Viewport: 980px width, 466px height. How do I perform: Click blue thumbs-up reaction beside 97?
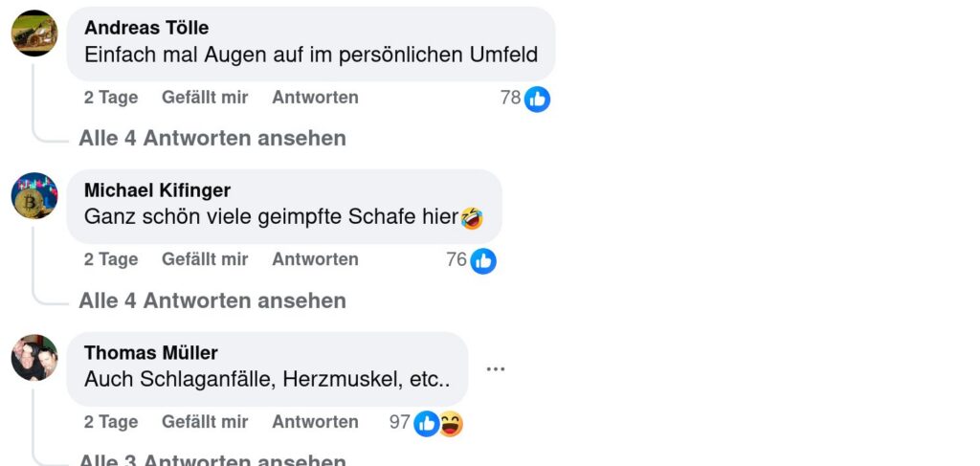[x=426, y=423]
